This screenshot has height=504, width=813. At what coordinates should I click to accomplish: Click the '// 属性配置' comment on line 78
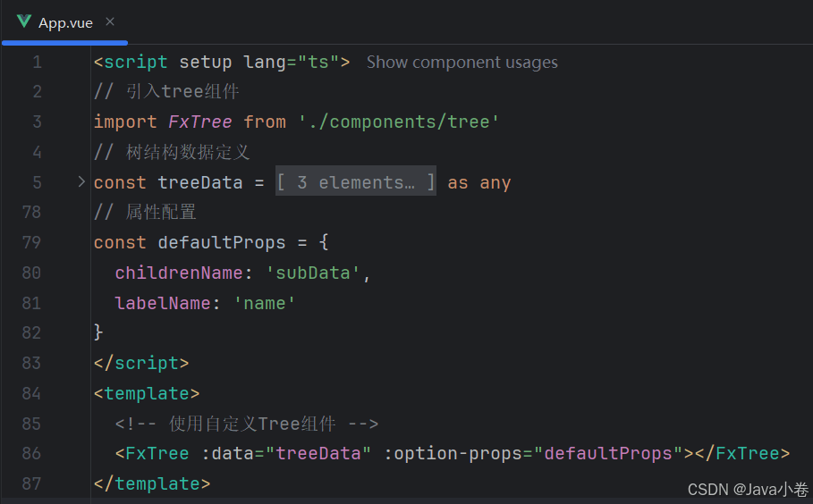(145, 213)
